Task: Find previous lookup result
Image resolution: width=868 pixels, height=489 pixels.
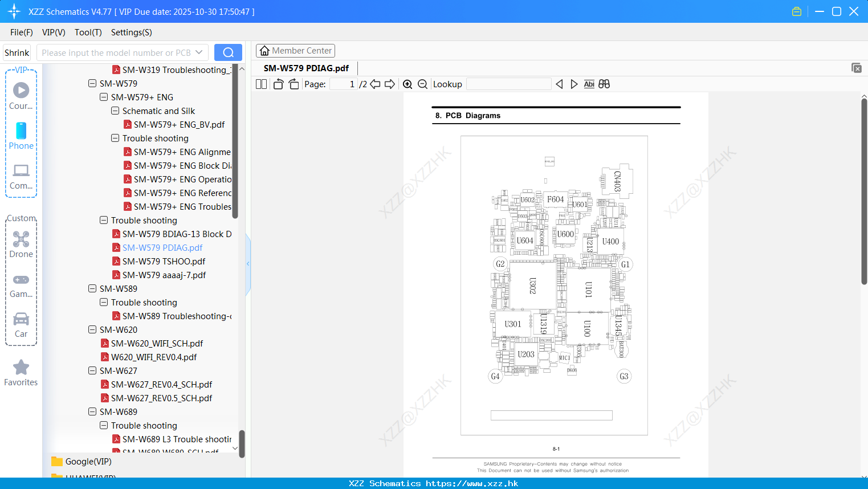Action: tap(559, 84)
